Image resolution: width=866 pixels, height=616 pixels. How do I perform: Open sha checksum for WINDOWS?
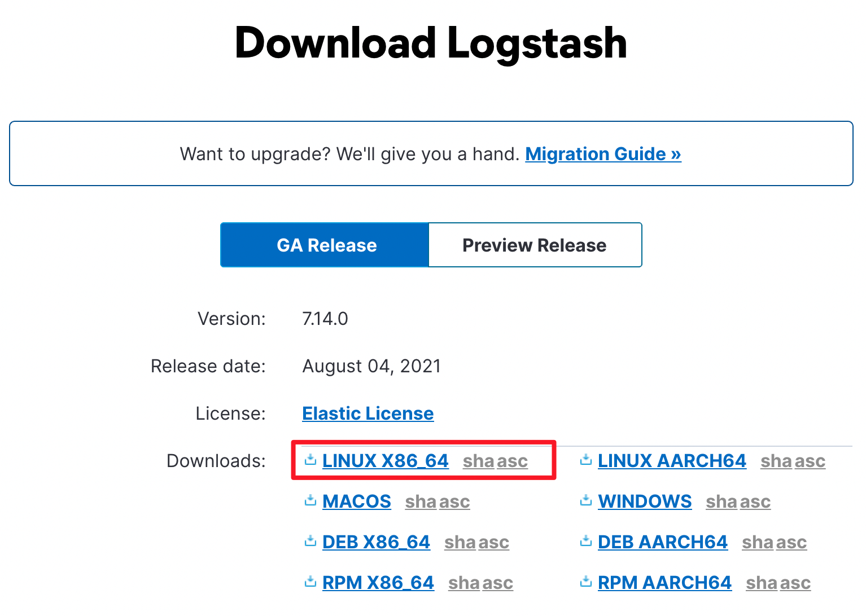(721, 502)
